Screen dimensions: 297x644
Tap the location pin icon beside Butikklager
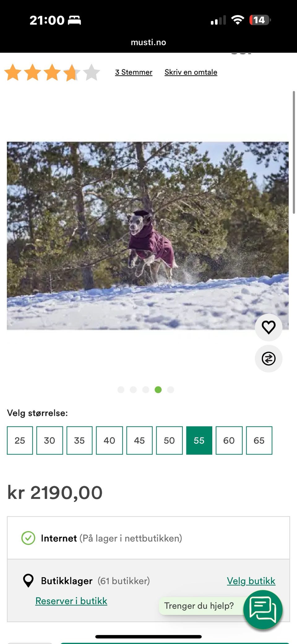click(28, 581)
